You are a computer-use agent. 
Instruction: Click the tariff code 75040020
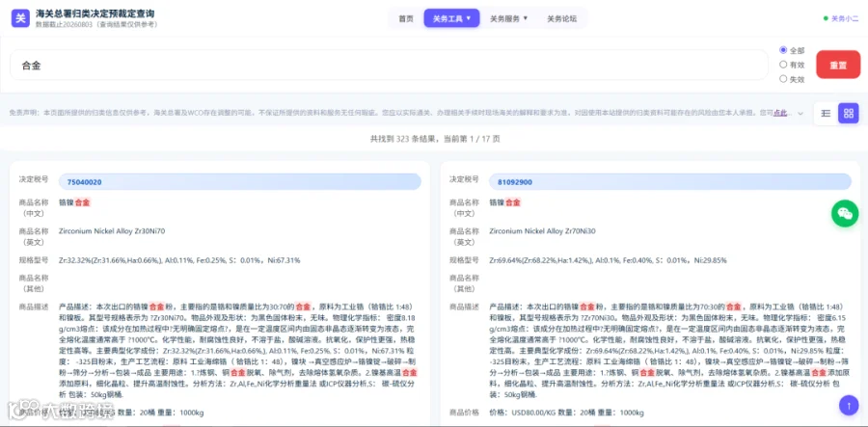click(240, 181)
